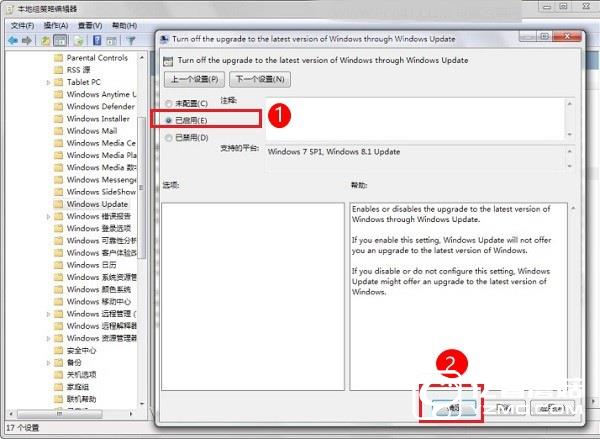Click the folder icon beside Windows Defender
The height and width of the screenshot is (439, 600).
(59, 106)
